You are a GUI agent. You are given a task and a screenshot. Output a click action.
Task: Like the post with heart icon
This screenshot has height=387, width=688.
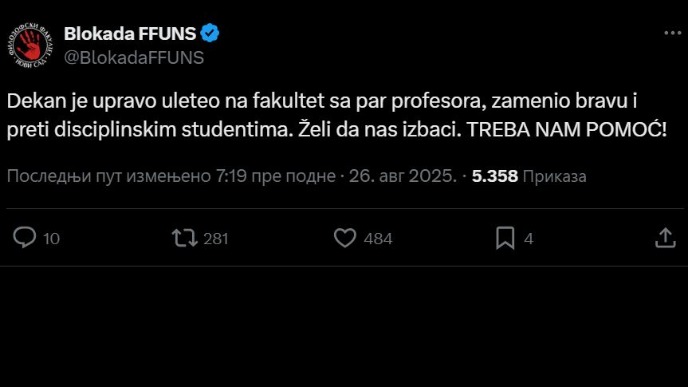tap(345, 238)
